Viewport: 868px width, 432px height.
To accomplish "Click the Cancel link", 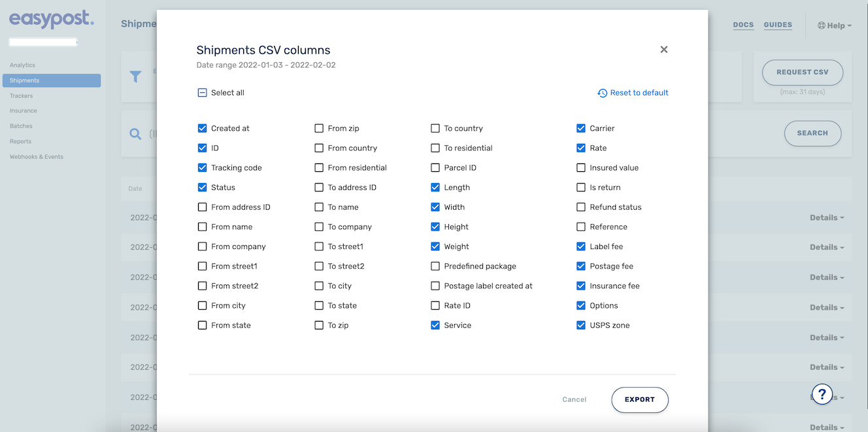I will (575, 400).
